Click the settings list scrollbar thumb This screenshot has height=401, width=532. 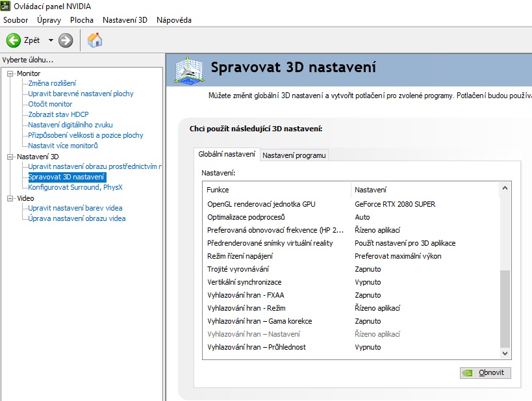tap(505, 309)
